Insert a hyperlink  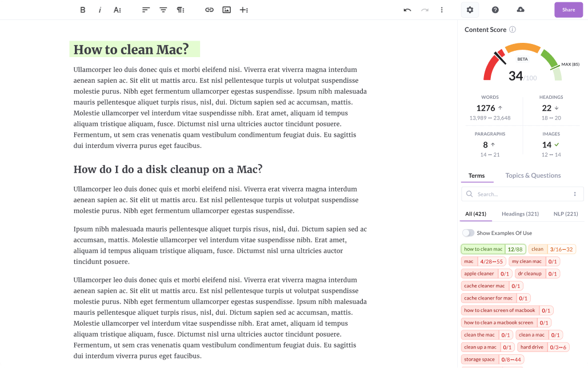(209, 10)
